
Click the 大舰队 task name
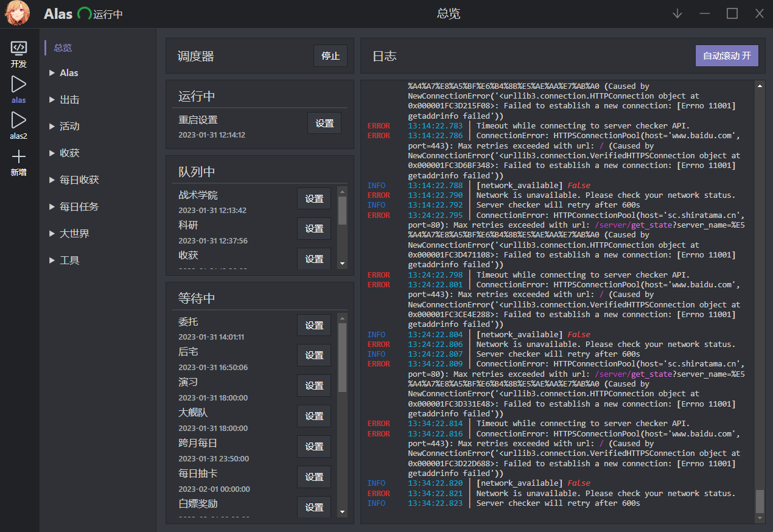[193, 413]
